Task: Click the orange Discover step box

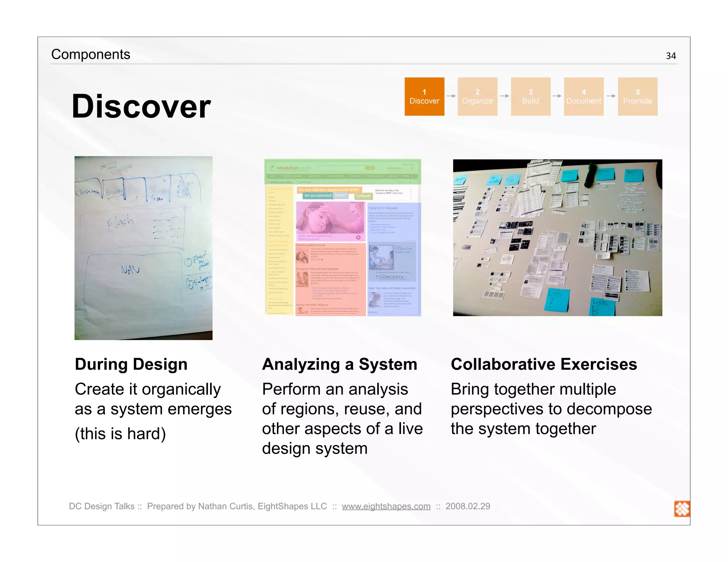Action: pyautogui.click(x=424, y=97)
